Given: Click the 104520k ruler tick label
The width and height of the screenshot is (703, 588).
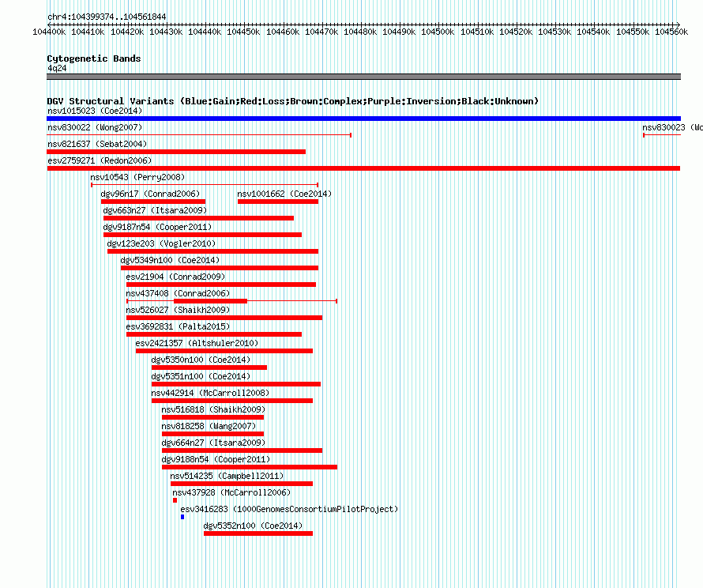Looking at the screenshot, I should click(516, 32).
